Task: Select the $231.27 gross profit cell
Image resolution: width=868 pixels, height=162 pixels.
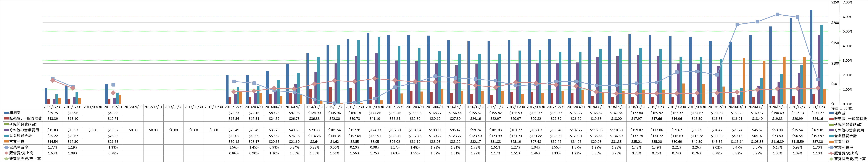Action: click(818, 113)
